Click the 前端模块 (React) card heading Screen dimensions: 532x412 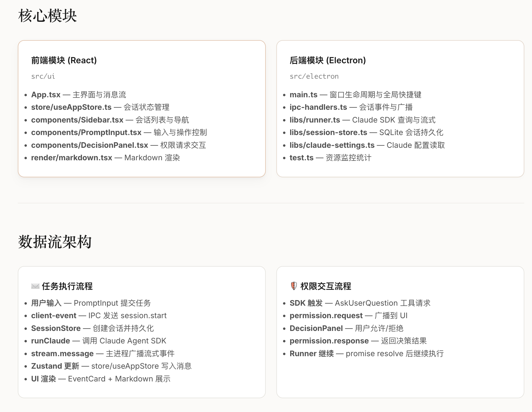[x=64, y=60]
